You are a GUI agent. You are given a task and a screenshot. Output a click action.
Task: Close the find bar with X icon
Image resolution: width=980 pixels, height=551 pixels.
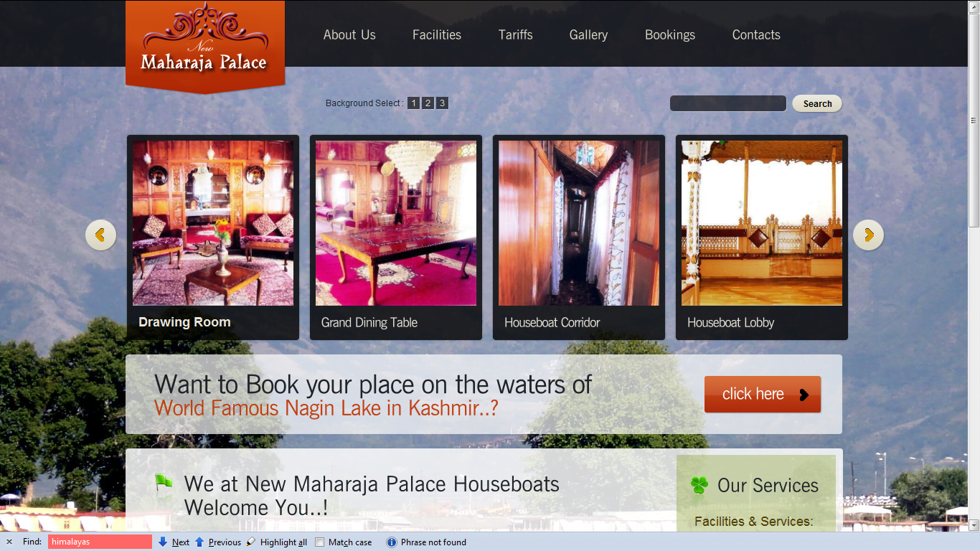9,542
